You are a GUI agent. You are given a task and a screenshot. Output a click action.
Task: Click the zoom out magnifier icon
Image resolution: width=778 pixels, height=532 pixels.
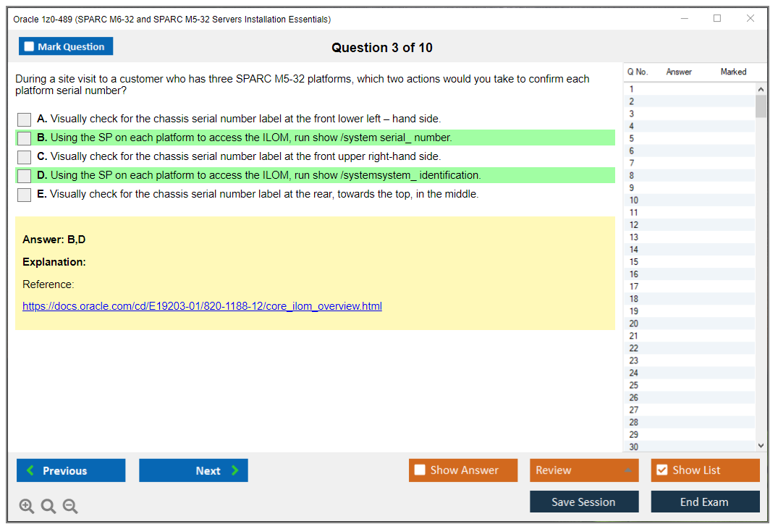70,507
